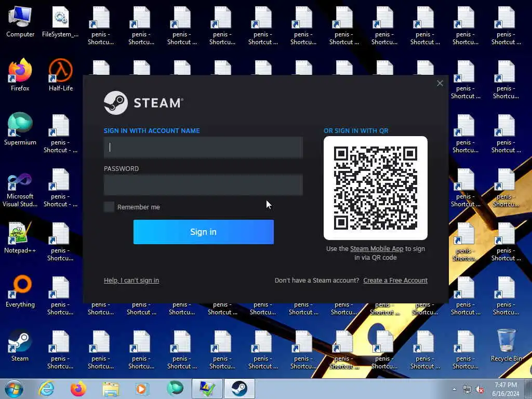Viewport: 532px width, 399px height.
Task: Open the taskbar clock showing 7:47 PM
Action: (506, 389)
